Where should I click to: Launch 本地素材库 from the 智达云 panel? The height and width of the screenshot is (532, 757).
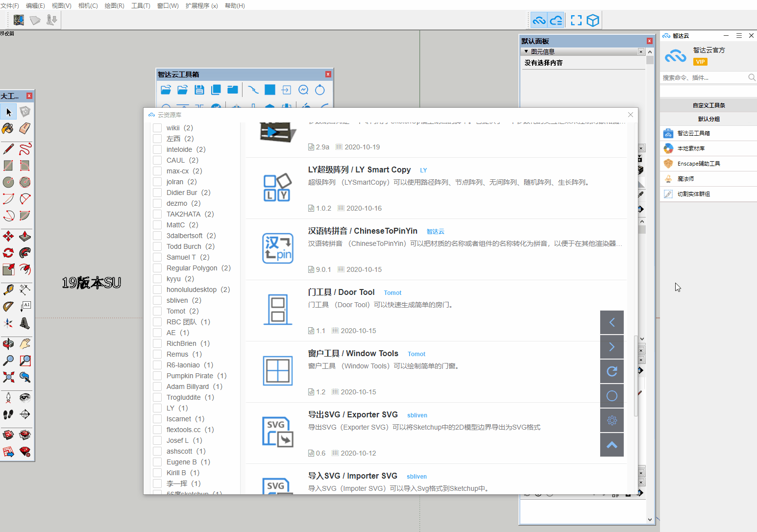tap(691, 148)
